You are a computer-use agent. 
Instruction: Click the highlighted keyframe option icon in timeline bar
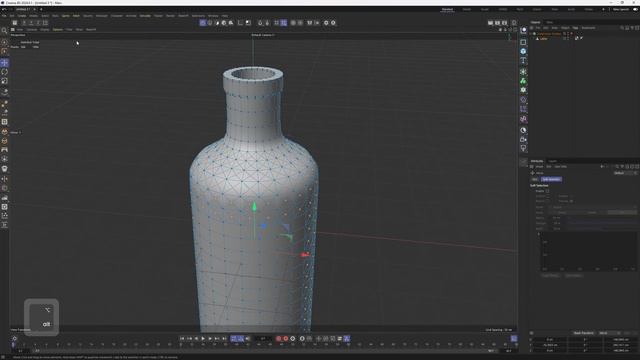[x=347, y=338]
